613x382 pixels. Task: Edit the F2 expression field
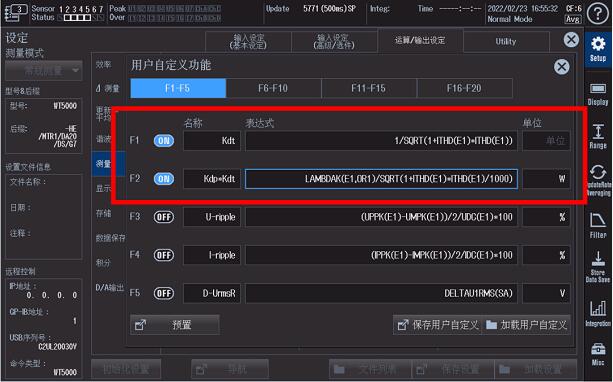coord(382,179)
